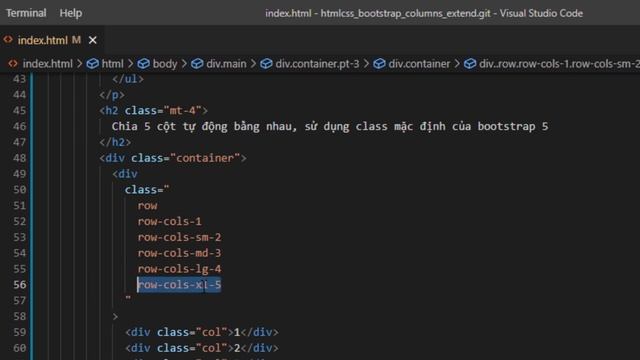Click the closing quote on line 57
640x360 pixels.
[128, 298]
